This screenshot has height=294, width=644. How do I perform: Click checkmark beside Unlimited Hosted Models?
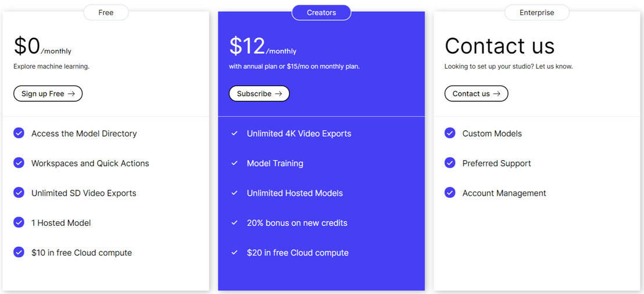(x=234, y=193)
